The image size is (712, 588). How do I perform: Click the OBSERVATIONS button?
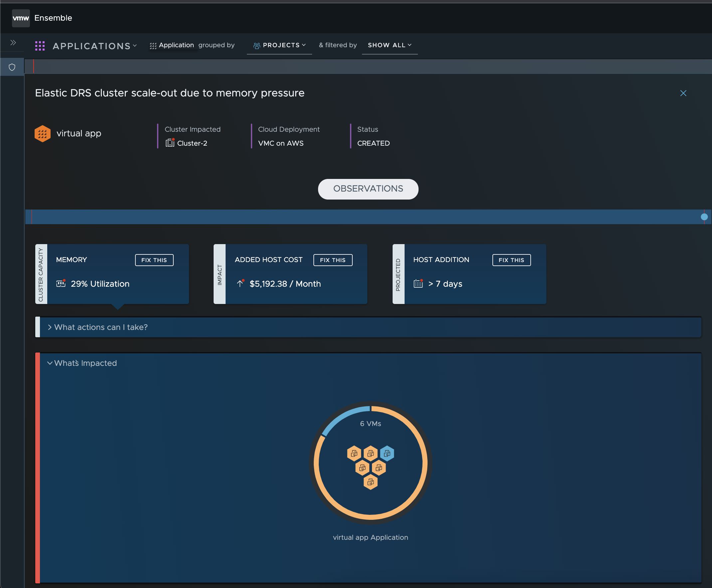368,189
